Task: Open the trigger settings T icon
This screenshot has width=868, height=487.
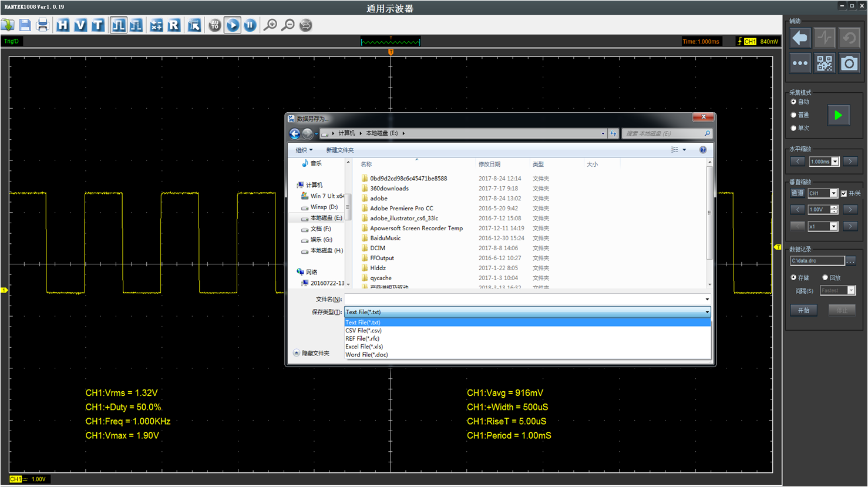Action: [x=97, y=25]
